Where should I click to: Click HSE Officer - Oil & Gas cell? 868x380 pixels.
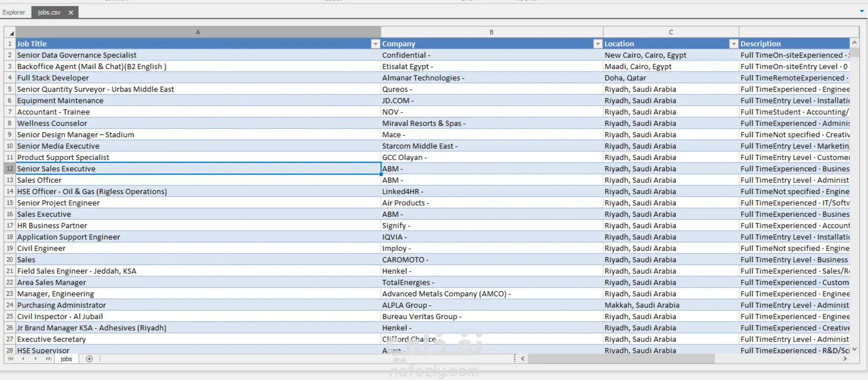pyautogui.click(x=198, y=191)
